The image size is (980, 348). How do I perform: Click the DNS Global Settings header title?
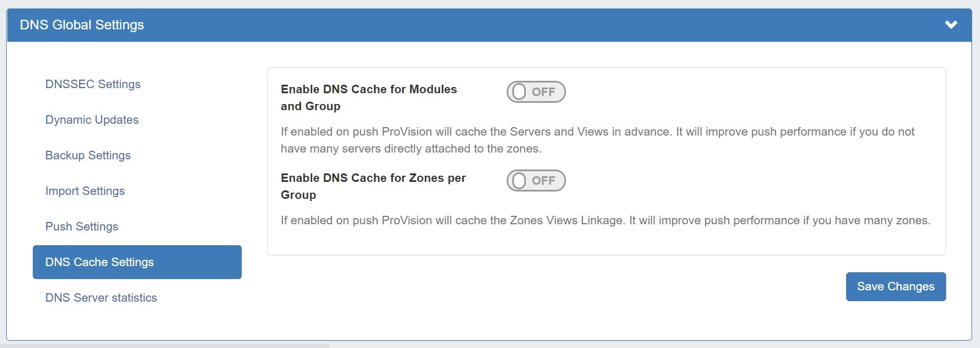click(x=82, y=25)
